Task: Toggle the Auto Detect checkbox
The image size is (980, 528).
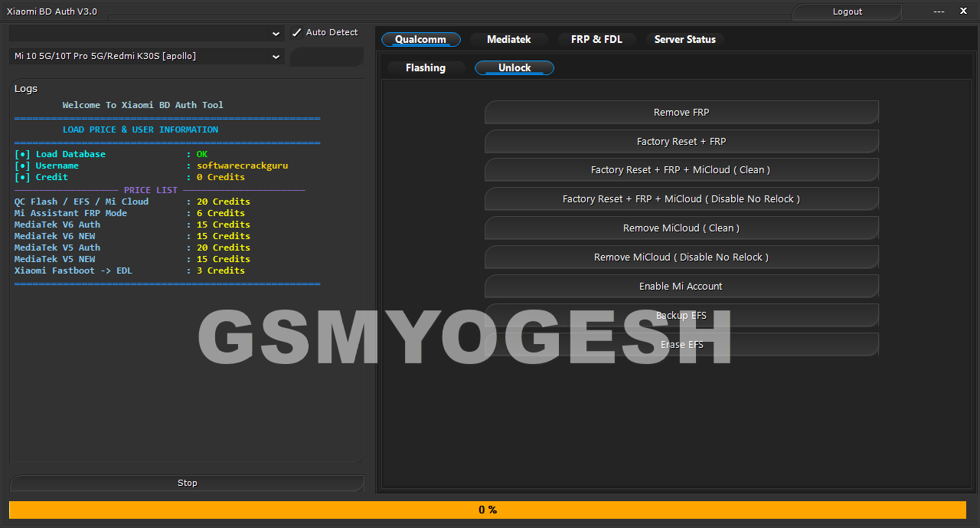Action: point(297,33)
